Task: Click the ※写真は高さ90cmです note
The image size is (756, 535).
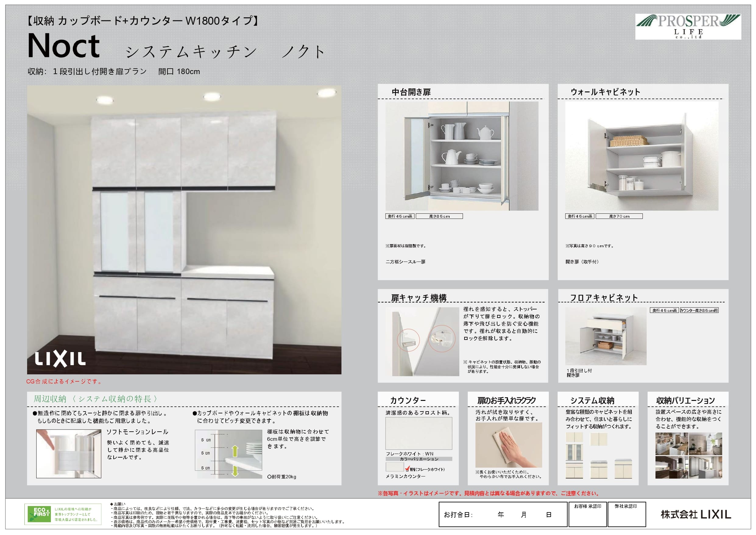Action: 589,246
